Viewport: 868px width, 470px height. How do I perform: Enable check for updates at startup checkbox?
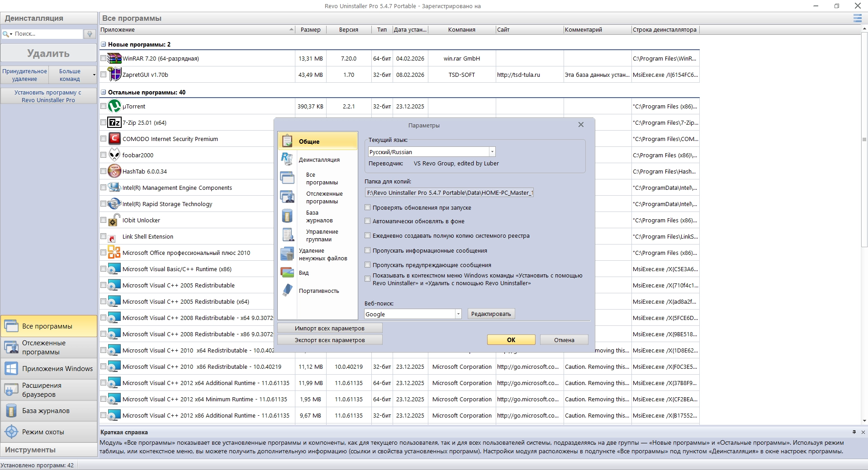[368, 208]
